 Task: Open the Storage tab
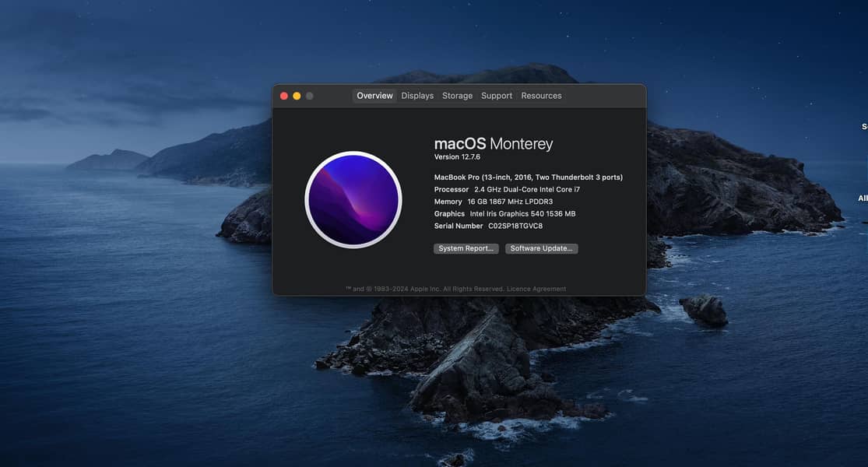pos(457,96)
